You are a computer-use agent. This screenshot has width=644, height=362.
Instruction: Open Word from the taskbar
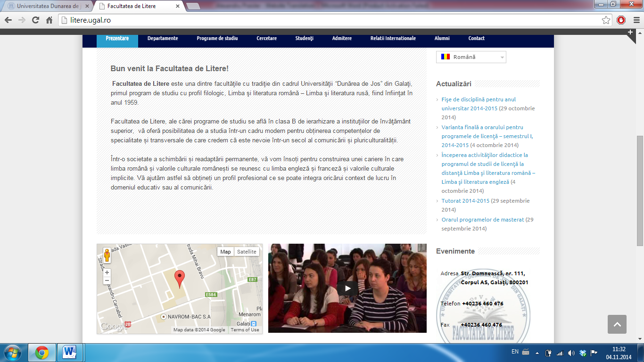pos(70,352)
